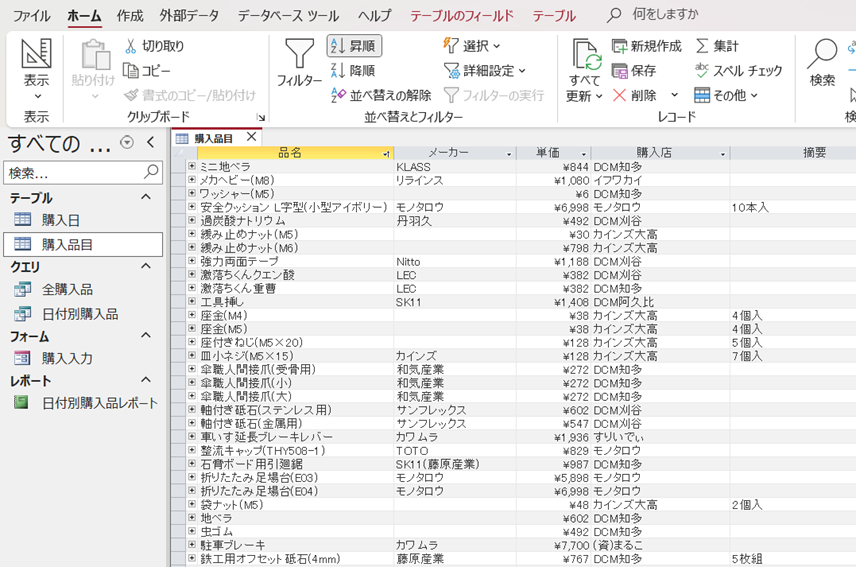Open 日付別購入品レポート report
856x567 pixels.
100,403
